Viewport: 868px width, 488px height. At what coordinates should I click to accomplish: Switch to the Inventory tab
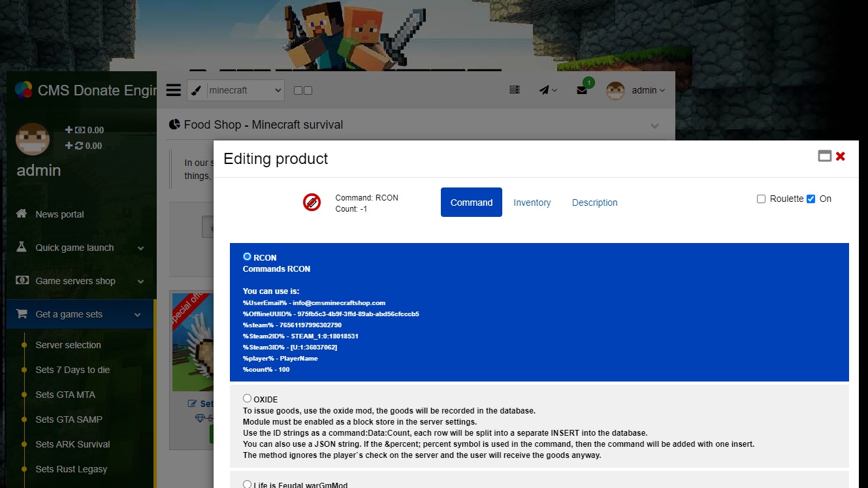[532, 203]
